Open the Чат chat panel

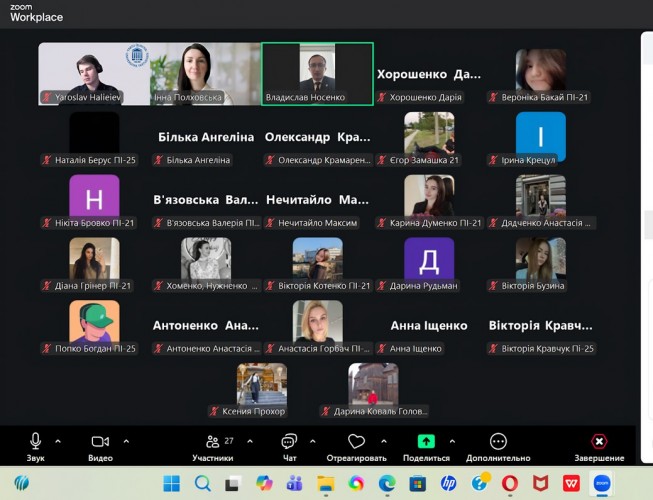[x=289, y=441]
